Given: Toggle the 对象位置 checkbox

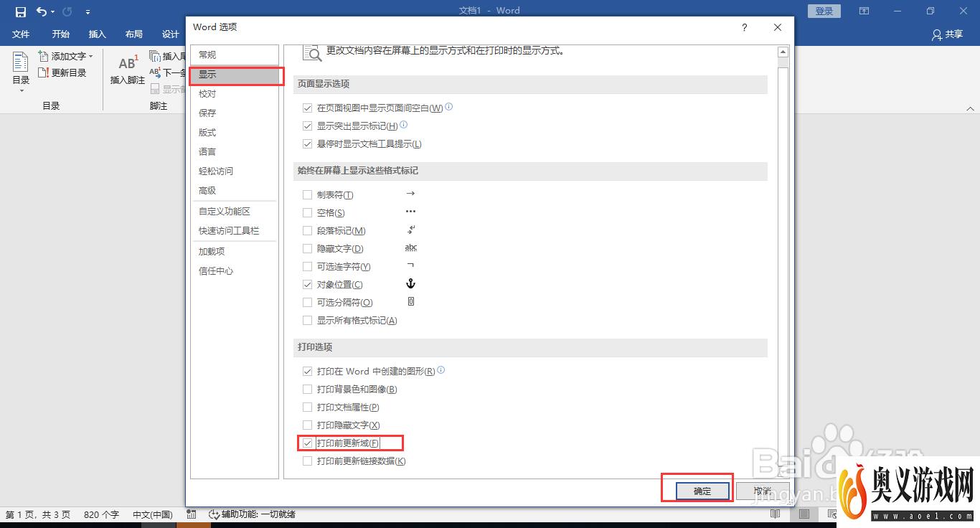Looking at the screenshot, I should tap(307, 284).
